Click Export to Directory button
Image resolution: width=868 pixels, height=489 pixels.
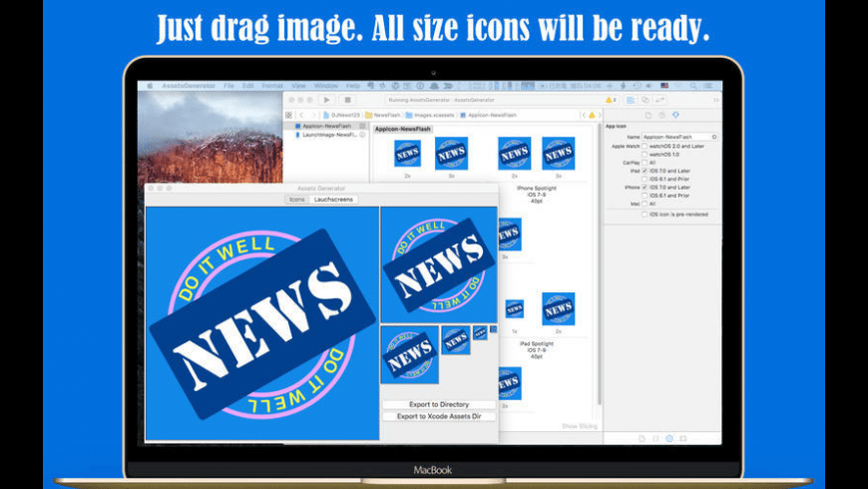[x=439, y=405]
